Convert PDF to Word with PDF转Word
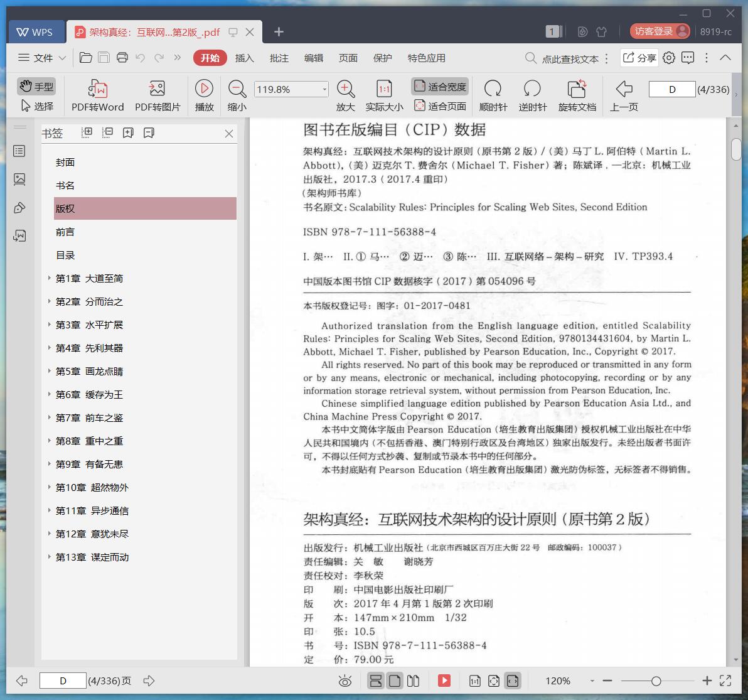 97,95
